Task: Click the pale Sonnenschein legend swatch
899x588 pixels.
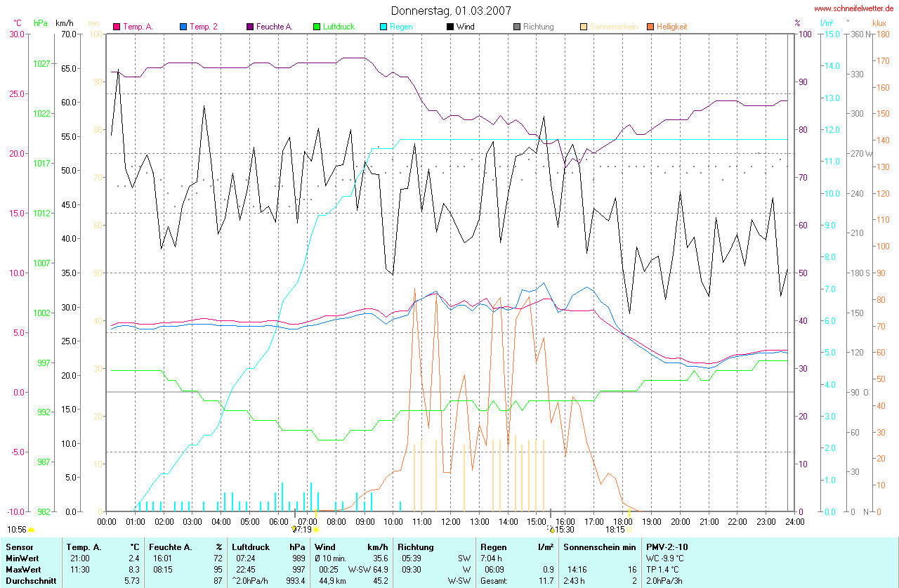Action: (x=583, y=27)
